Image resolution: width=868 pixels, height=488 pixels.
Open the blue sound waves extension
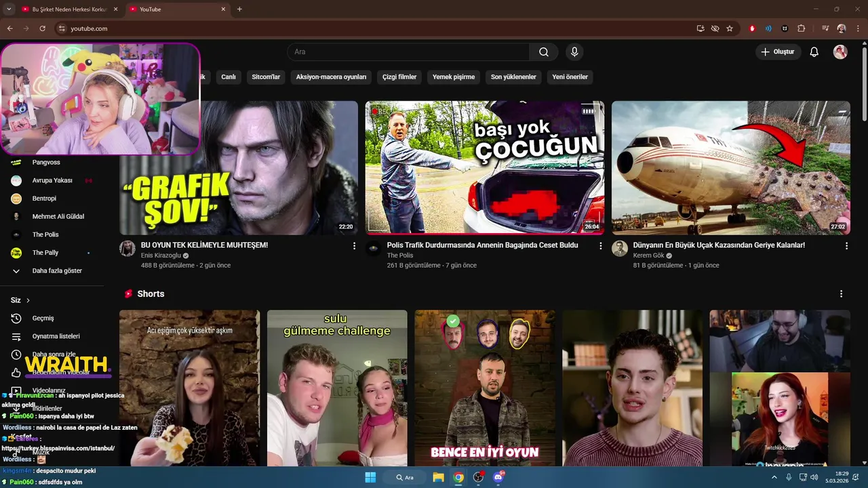(768, 28)
